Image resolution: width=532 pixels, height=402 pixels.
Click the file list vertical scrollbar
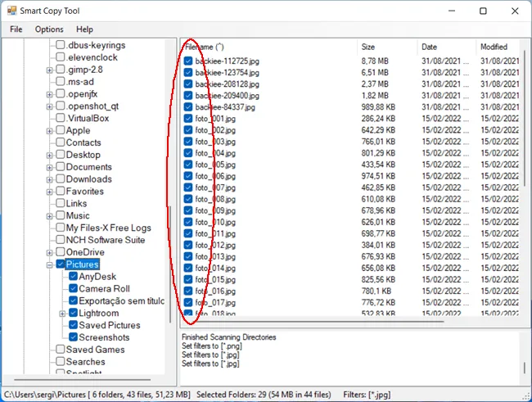524,117
